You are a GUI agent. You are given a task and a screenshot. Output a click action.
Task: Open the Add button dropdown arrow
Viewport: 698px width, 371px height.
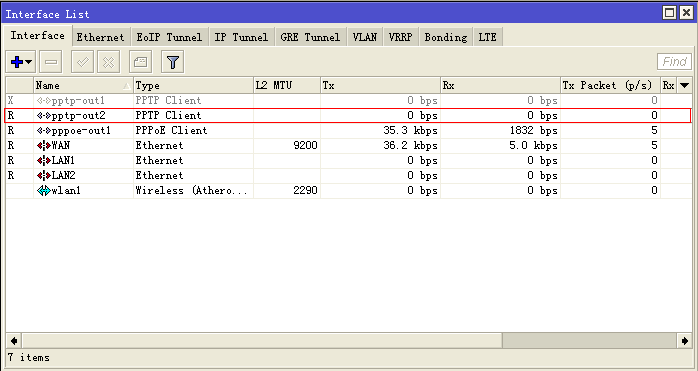[29, 62]
